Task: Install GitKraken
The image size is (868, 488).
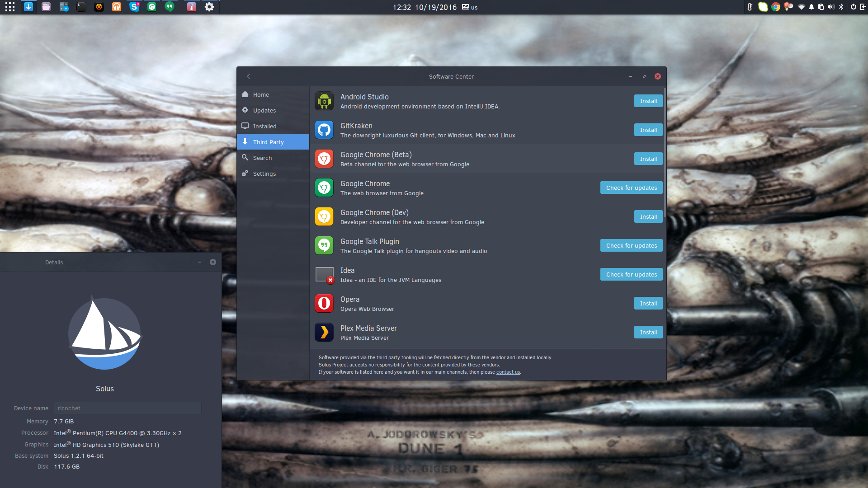Action: pyautogui.click(x=648, y=130)
